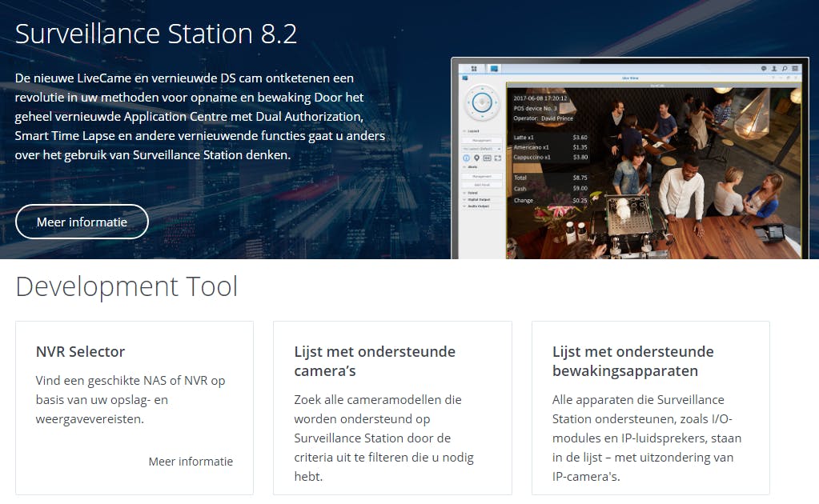
Task: Click the fullscreen icon in product screenshot sidebar
Action: [498, 158]
